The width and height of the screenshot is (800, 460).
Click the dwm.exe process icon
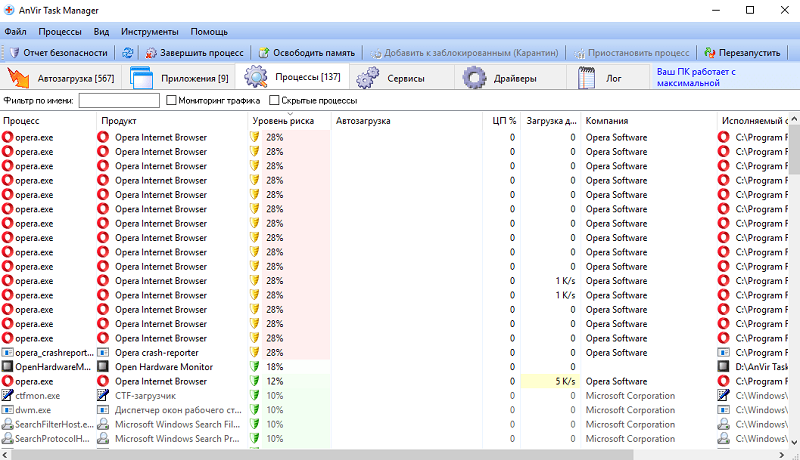tap(7, 410)
